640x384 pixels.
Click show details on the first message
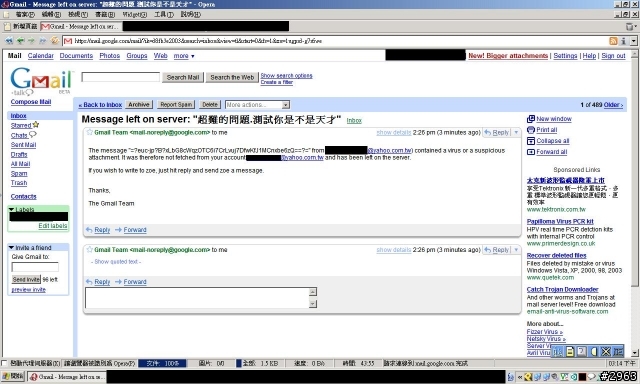(393, 132)
